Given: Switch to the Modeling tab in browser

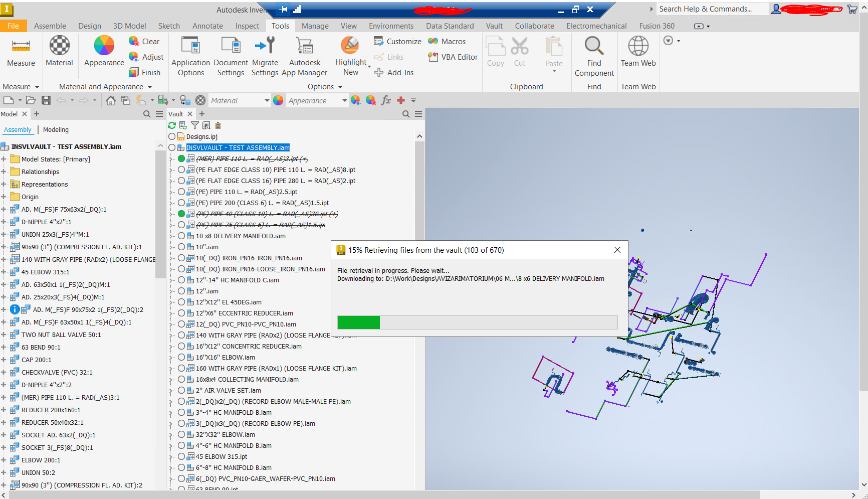Looking at the screenshot, I should pos(56,129).
